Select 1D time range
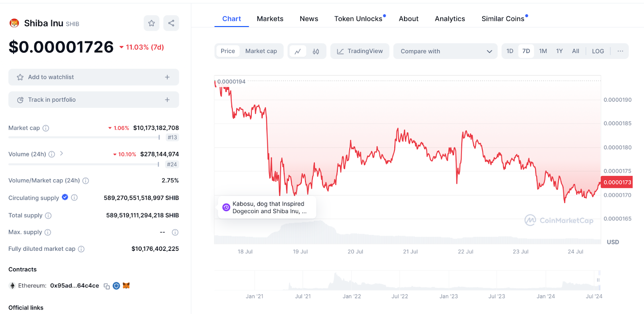644x314 pixels. (x=510, y=51)
